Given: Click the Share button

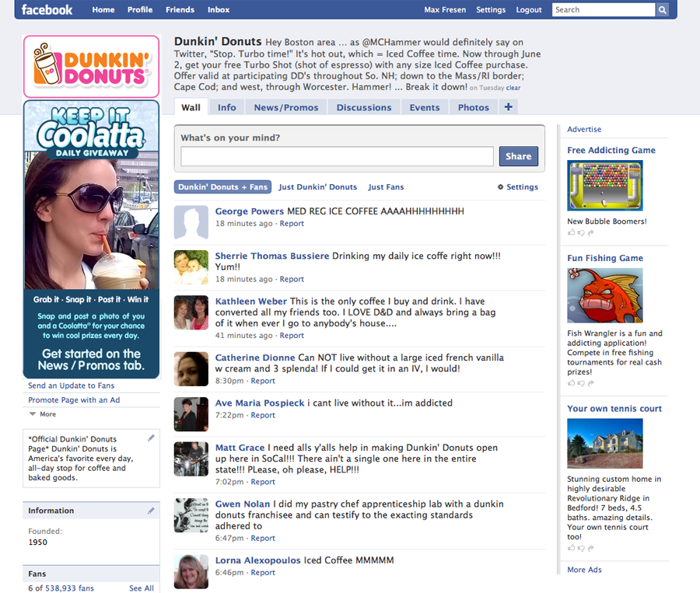Looking at the screenshot, I should pyautogui.click(x=518, y=156).
